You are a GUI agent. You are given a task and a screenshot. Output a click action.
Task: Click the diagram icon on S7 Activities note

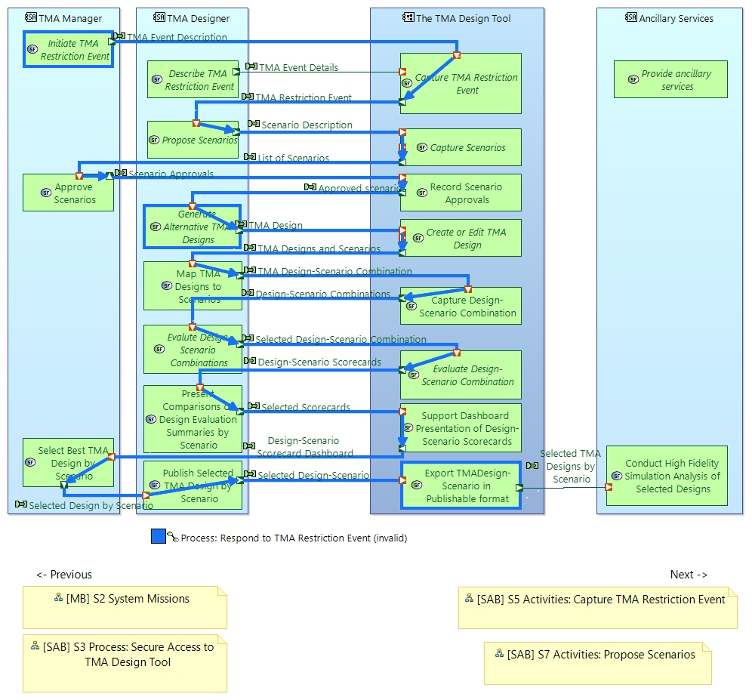coord(499,653)
